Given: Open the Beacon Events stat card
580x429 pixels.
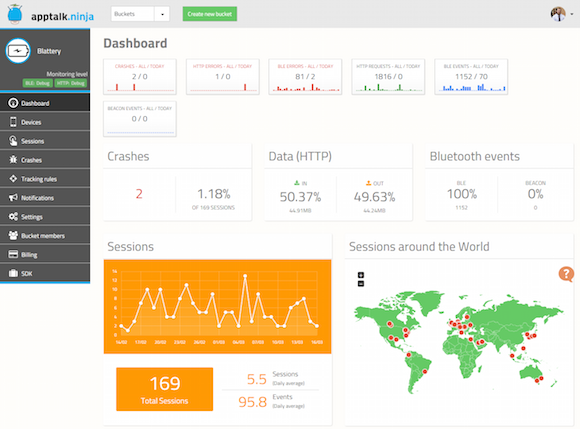Looking at the screenshot, I should click(x=139, y=119).
